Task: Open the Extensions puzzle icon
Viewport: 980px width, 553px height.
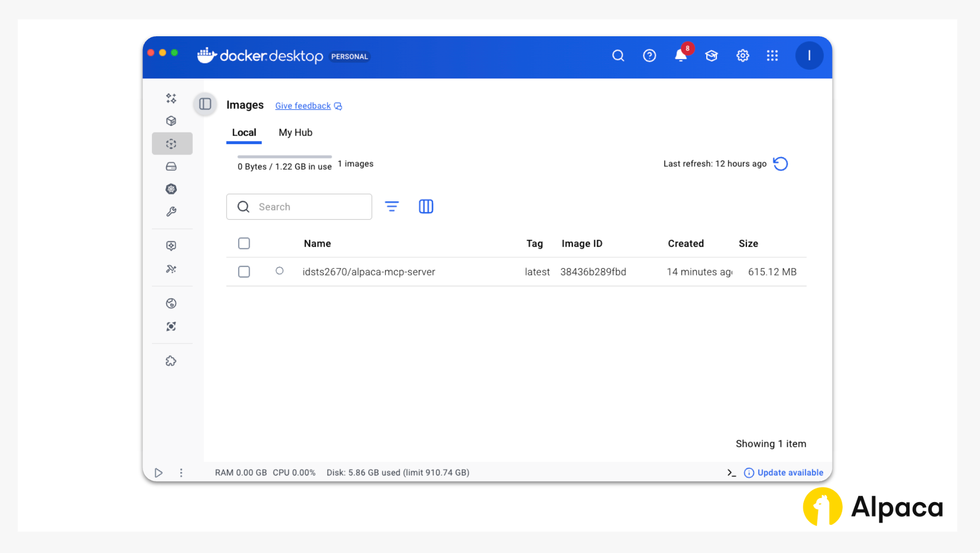Action: click(x=171, y=361)
